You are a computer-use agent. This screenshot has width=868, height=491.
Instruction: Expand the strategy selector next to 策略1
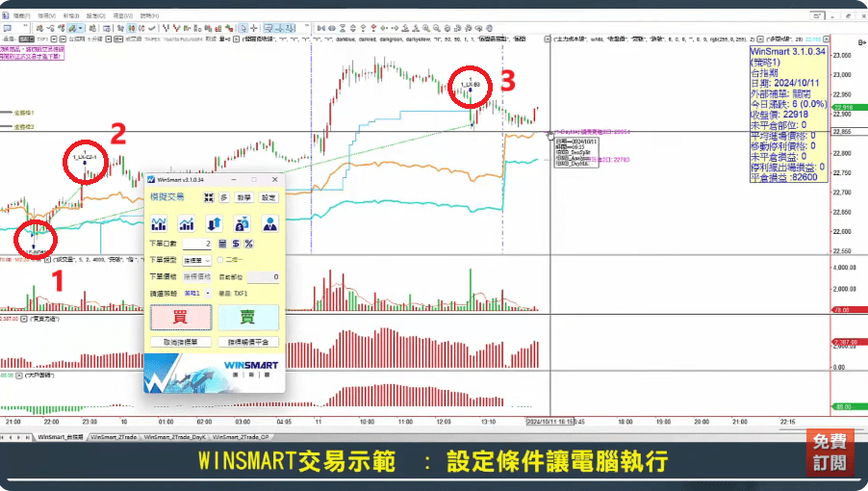tap(208, 294)
